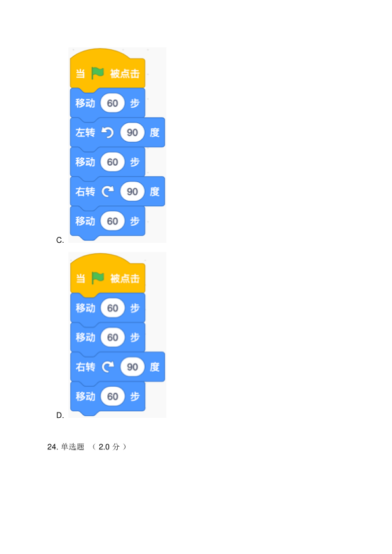Click the 左转 90 度 block body
Screen dimensions: 392x554
point(117,132)
